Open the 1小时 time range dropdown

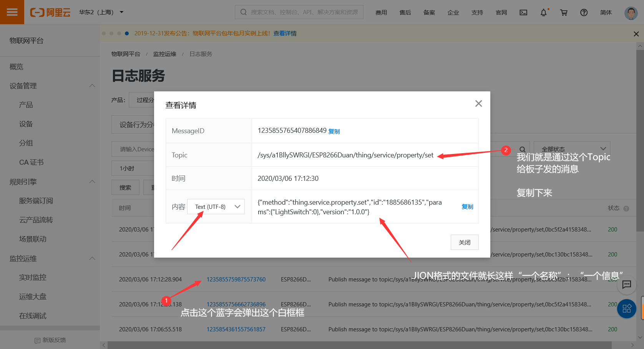pos(133,168)
